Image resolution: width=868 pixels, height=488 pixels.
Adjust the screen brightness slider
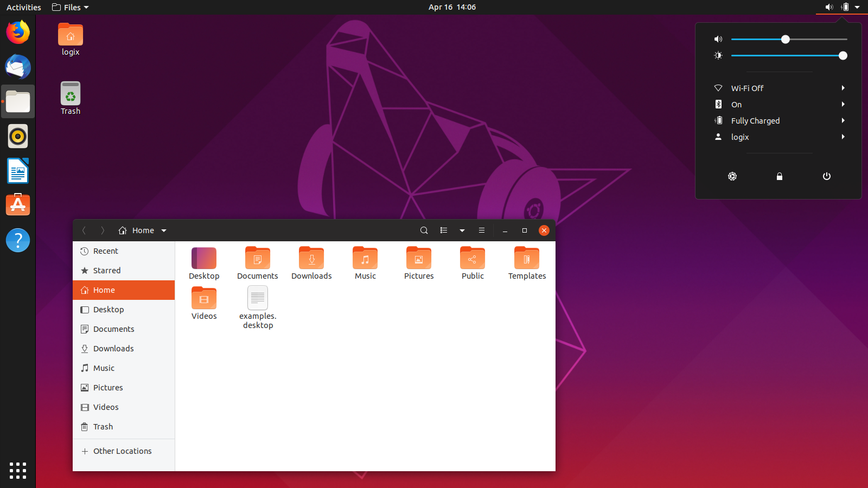coord(843,55)
